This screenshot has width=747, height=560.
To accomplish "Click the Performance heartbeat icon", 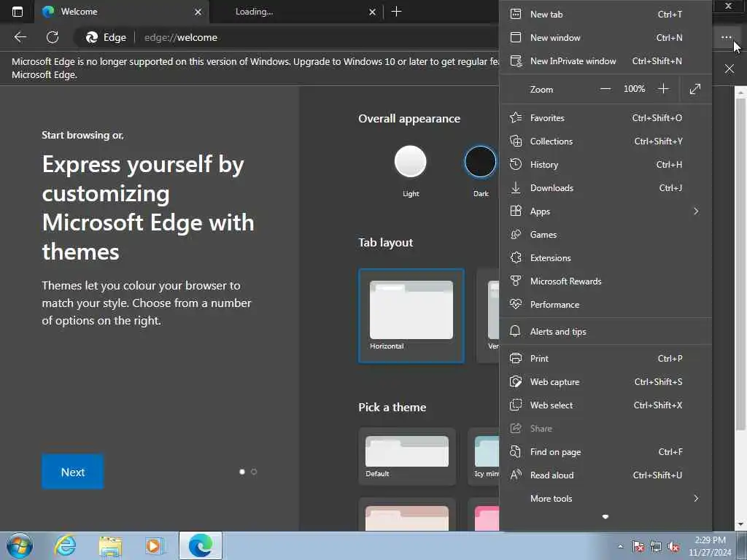I will coord(516,304).
